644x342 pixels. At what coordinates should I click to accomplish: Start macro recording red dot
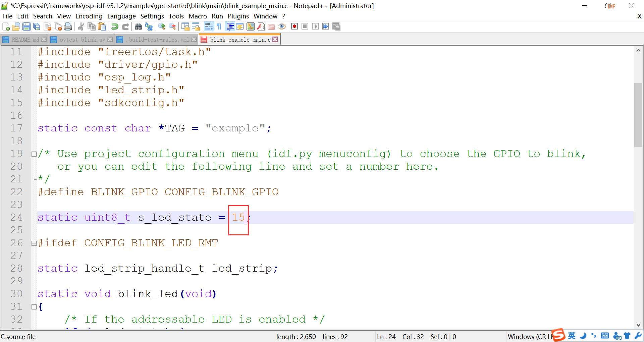[294, 26]
